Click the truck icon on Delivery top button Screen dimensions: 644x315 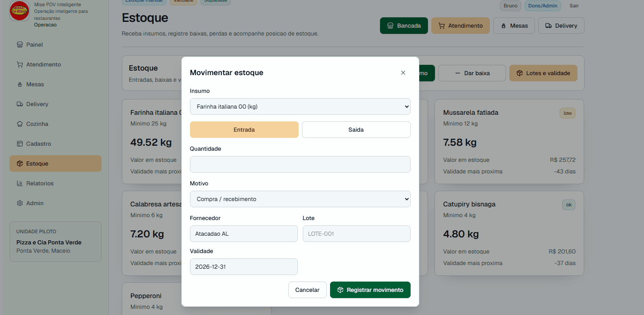tap(548, 26)
